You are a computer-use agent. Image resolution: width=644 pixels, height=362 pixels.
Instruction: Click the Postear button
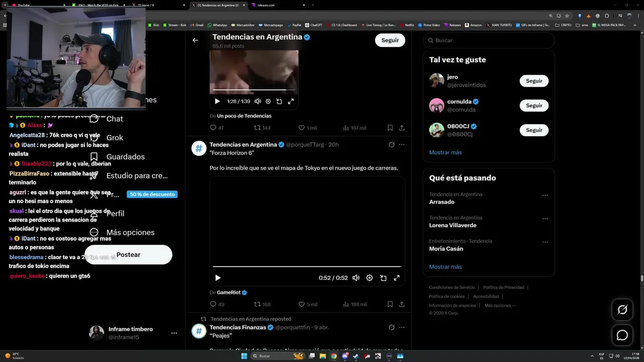point(128,254)
